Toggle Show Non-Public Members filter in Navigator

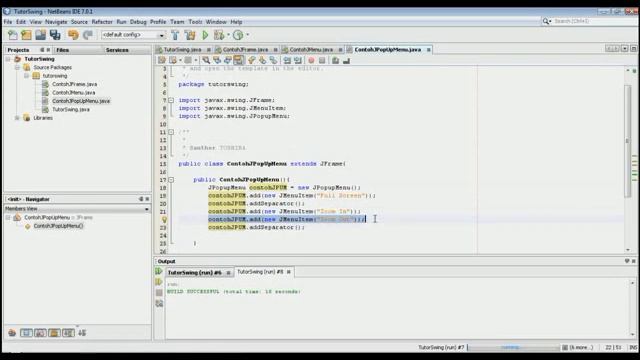pyautogui.click(x=54, y=333)
